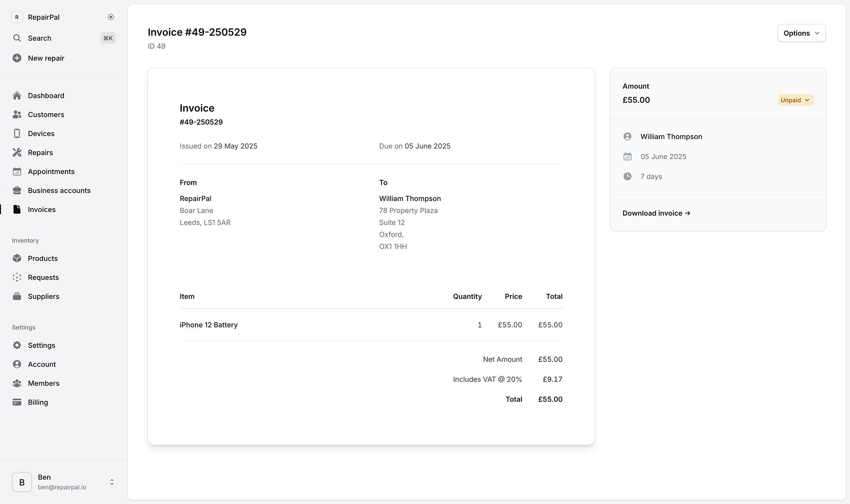This screenshot has height=504, width=850.
Task: Click the 'Issued on 29 May 2025' text
Action: coord(218,146)
